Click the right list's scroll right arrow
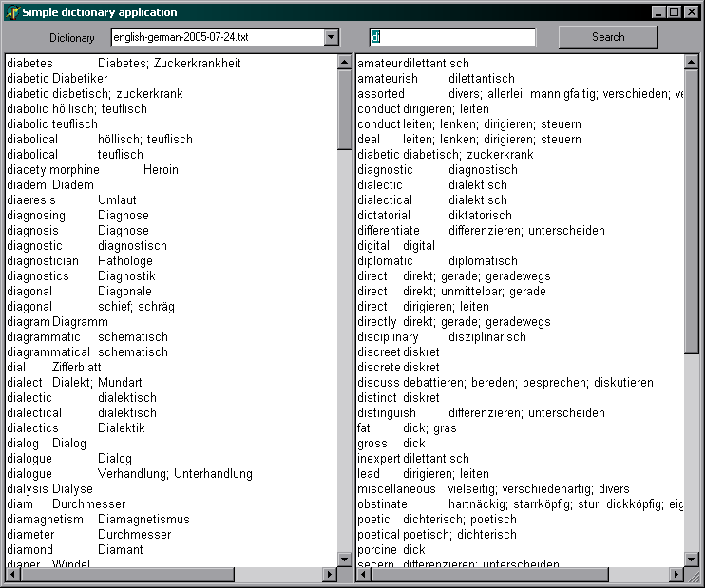 coord(676,574)
